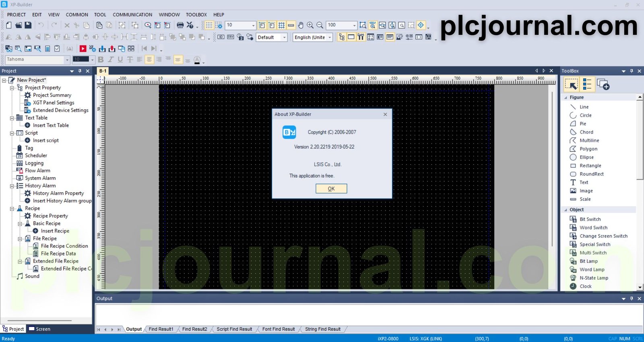Image resolution: width=644 pixels, height=342 pixels.
Task: Start the red simulation play icon
Action: [83, 49]
